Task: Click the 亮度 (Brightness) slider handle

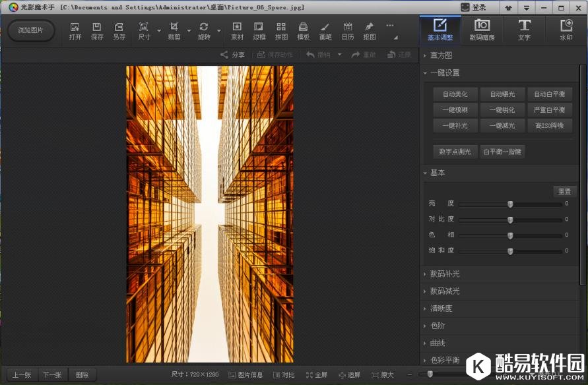Action: pos(510,204)
